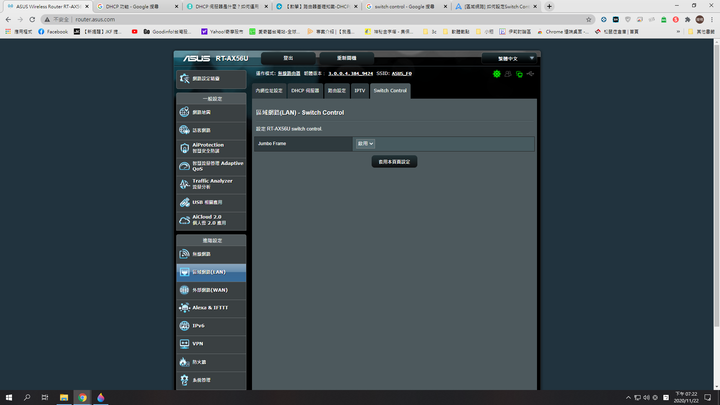Open the Jumbo Frame dropdown
Screen dimensions: 720x405
365,144
